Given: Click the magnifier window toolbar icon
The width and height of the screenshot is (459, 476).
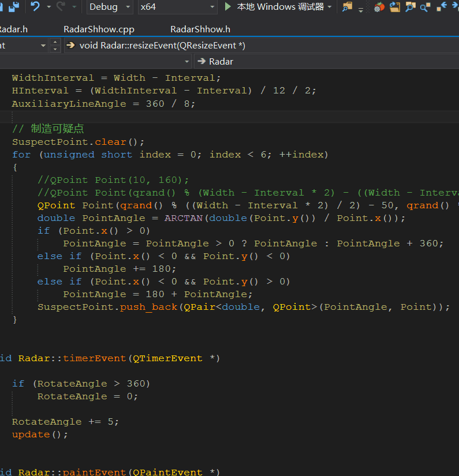Looking at the screenshot, I should pyautogui.click(x=410, y=7).
